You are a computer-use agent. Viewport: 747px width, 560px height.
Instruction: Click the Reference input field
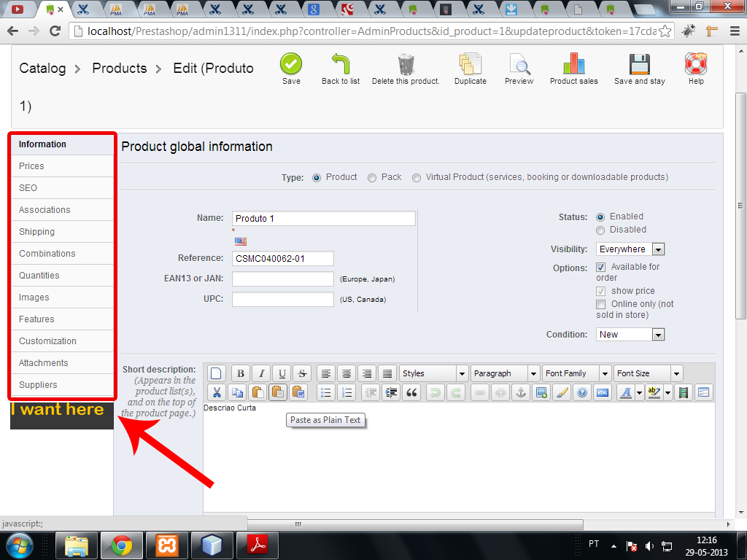pos(283,259)
